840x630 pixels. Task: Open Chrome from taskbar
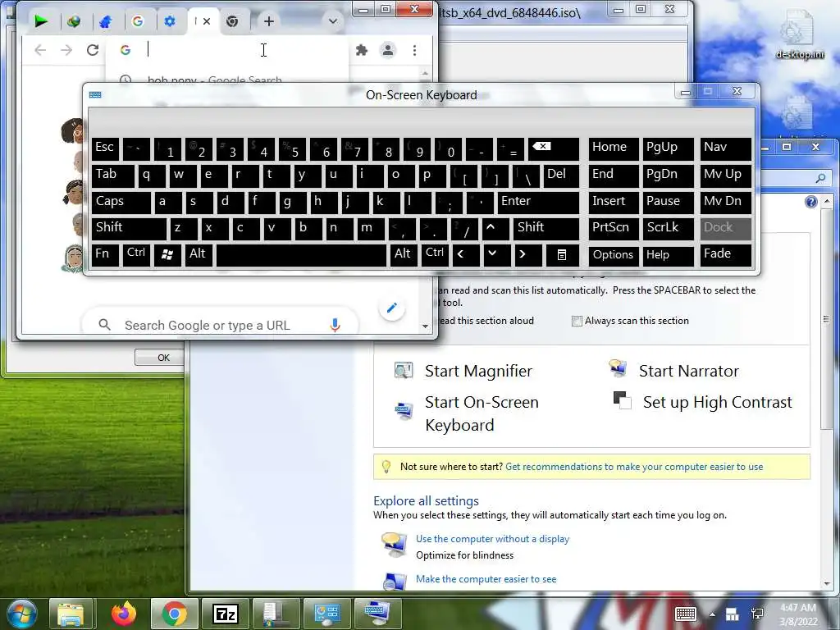(x=174, y=614)
